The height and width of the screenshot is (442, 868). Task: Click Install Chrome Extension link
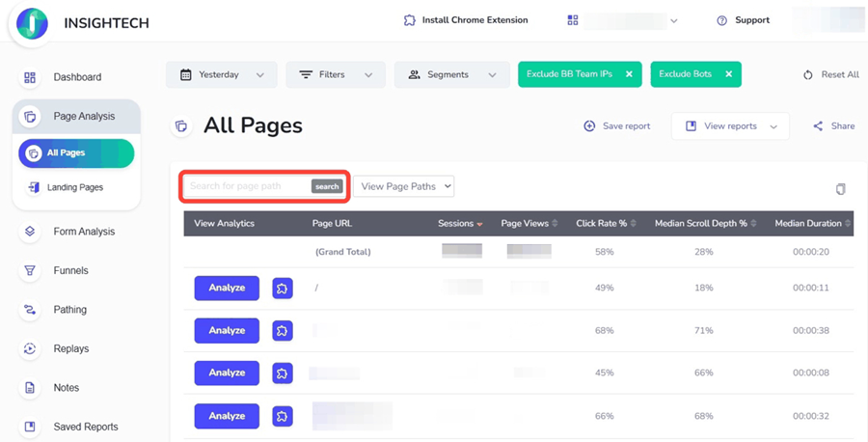[466, 20]
